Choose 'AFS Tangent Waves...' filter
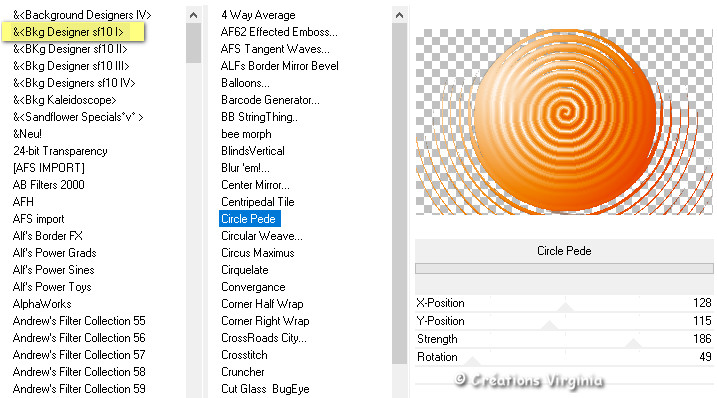This screenshot has height=398, width=717. click(275, 49)
